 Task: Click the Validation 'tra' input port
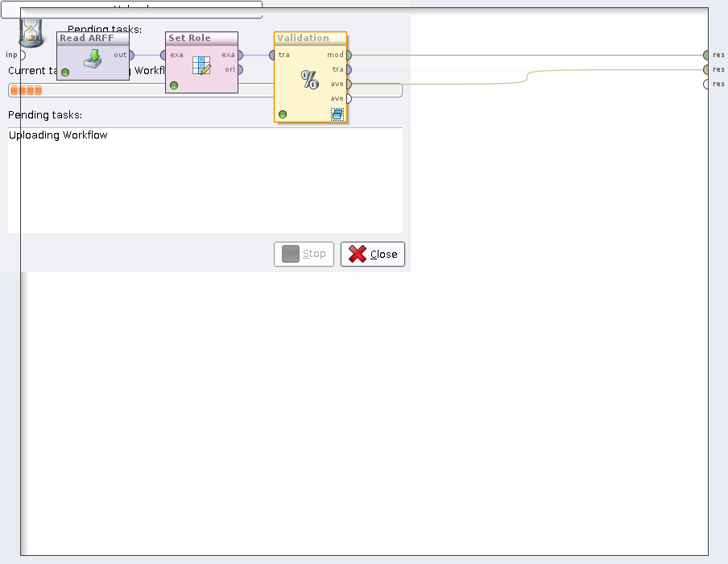273,55
